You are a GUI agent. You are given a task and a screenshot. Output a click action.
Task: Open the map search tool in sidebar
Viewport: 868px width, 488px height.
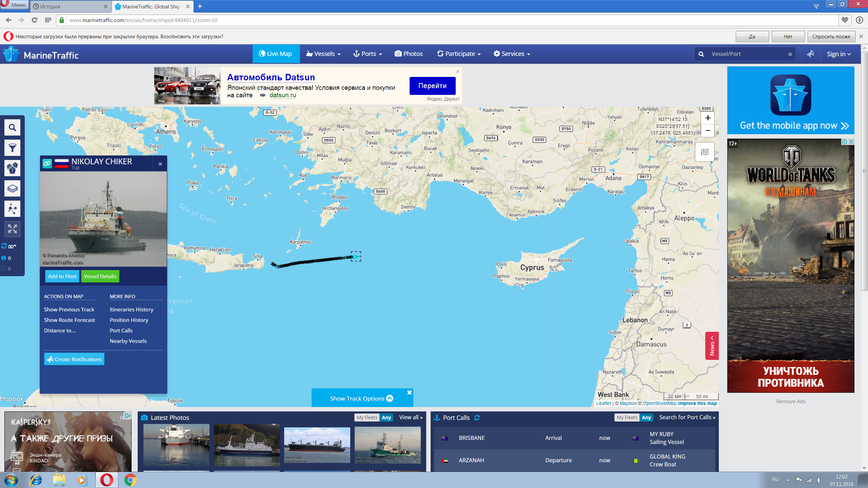click(x=12, y=128)
